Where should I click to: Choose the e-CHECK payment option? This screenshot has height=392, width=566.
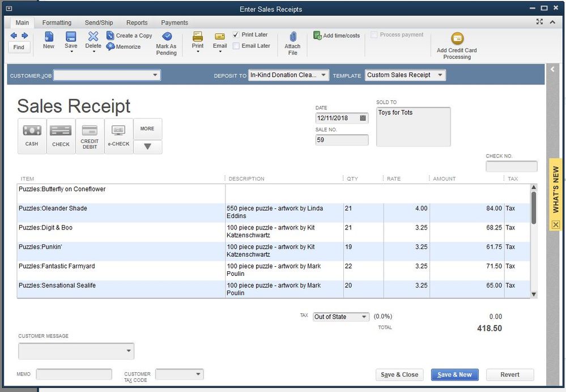click(119, 135)
